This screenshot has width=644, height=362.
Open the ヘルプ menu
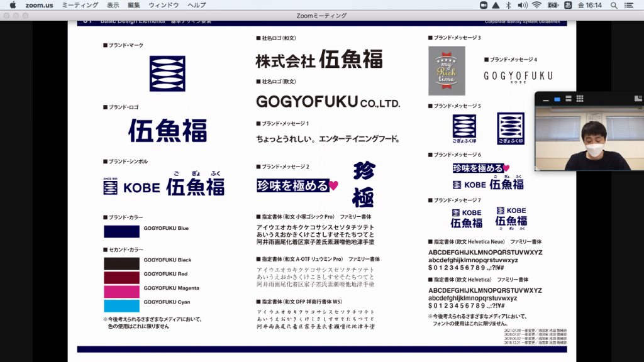click(197, 5)
